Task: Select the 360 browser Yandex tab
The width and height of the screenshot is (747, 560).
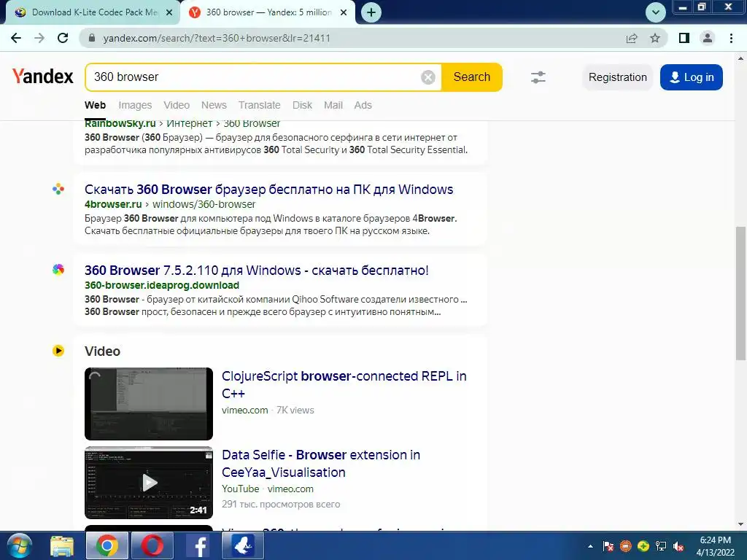Action: [268, 12]
